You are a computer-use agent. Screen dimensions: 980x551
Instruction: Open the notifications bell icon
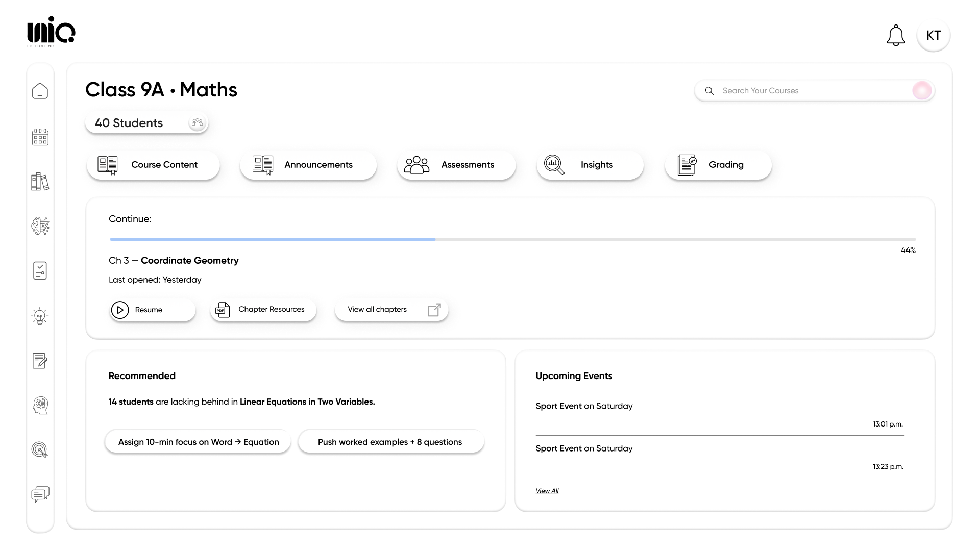[895, 35]
